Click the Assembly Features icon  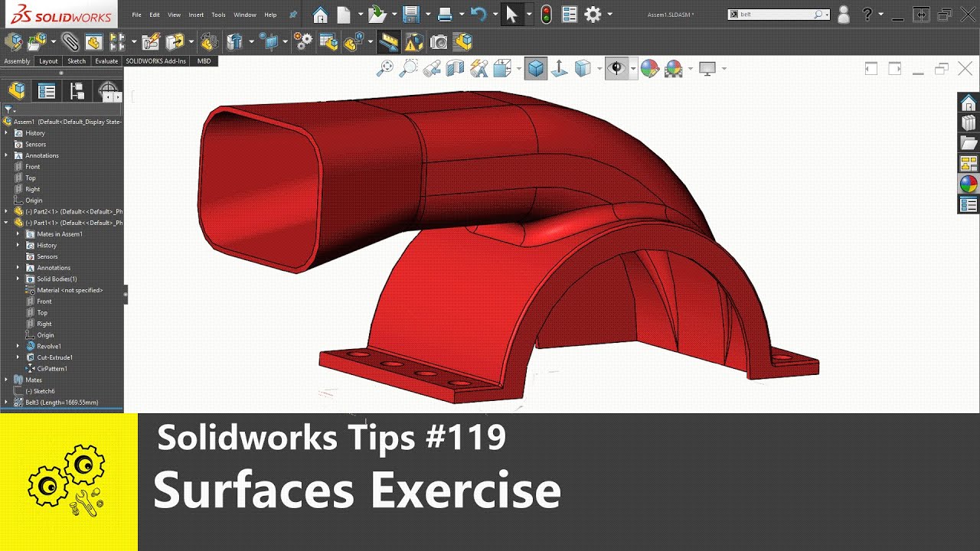[x=234, y=42]
